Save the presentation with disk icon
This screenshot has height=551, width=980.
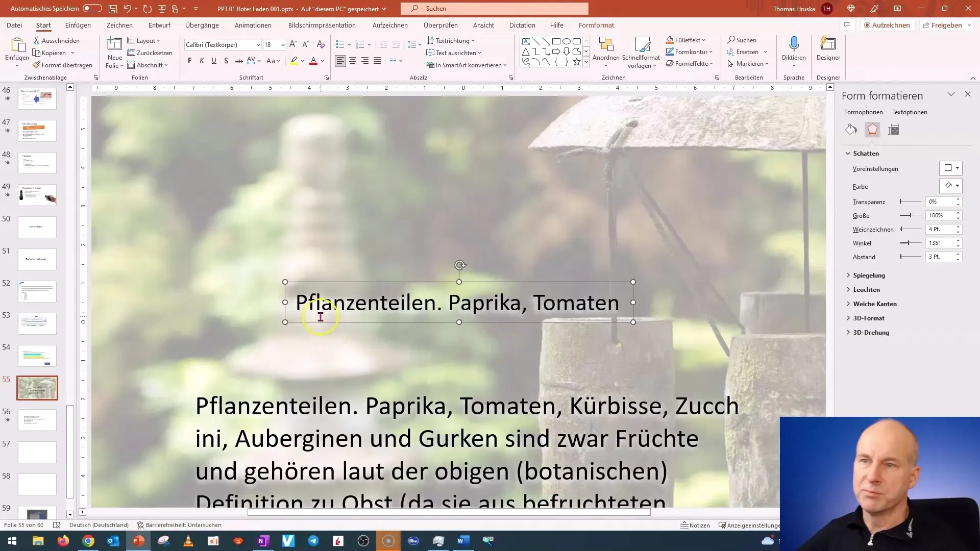pyautogui.click(x=113, y=9)
